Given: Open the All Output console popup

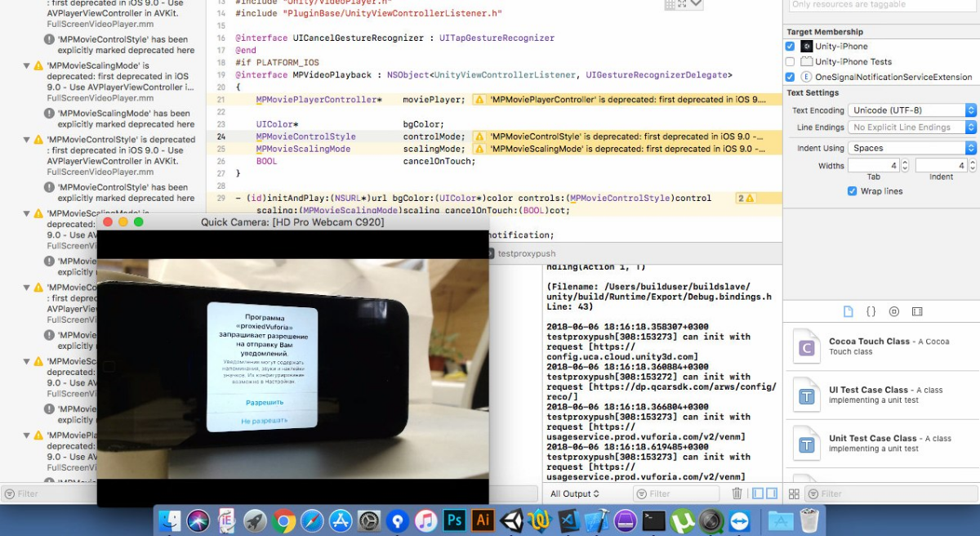Looking at the screenshot, I should click(x=575, y=494).
